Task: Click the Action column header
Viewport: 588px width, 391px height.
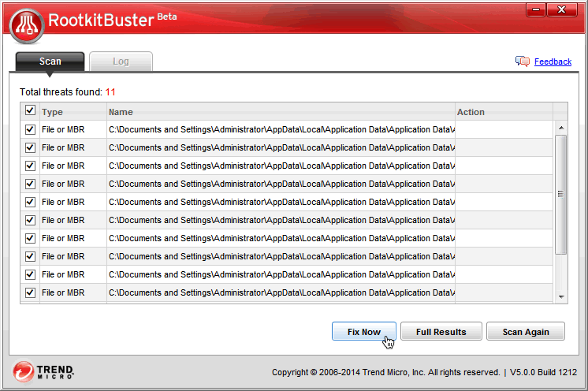Action: point(504,112)
